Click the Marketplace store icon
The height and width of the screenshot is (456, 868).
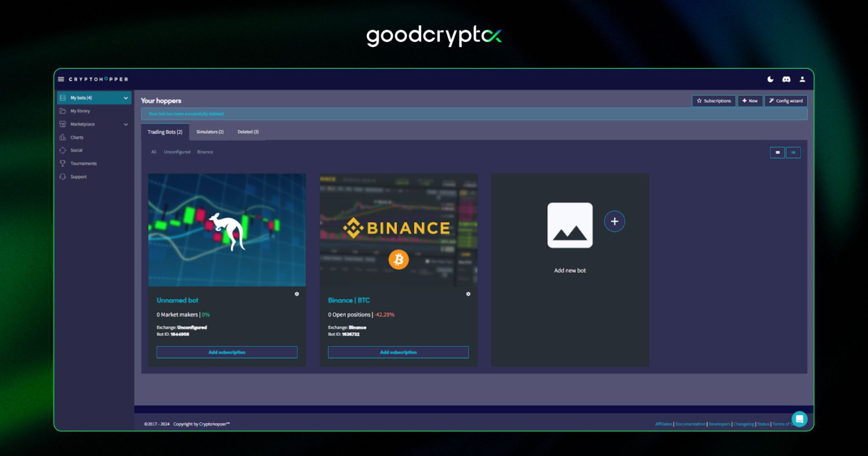[63, 124]
